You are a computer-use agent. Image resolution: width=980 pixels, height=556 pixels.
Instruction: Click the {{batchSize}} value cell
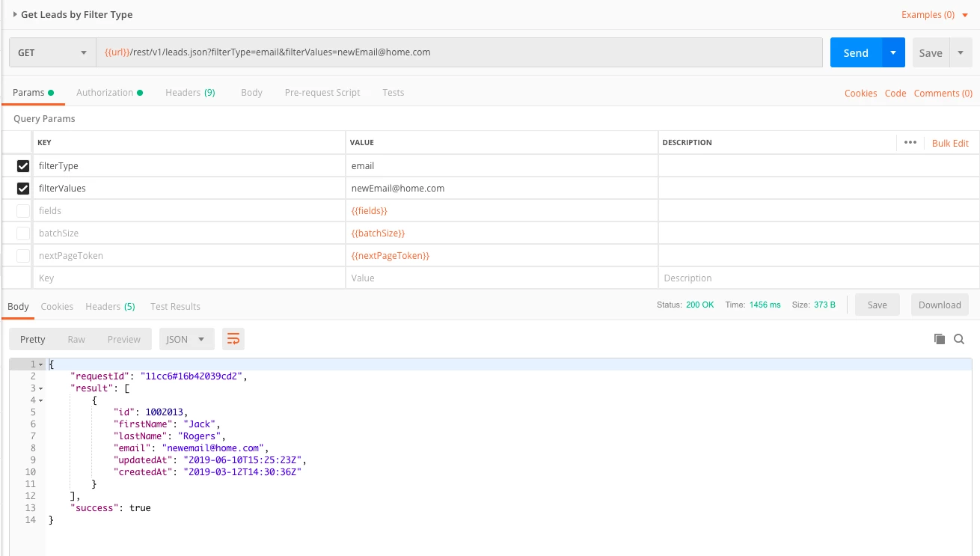501,233
